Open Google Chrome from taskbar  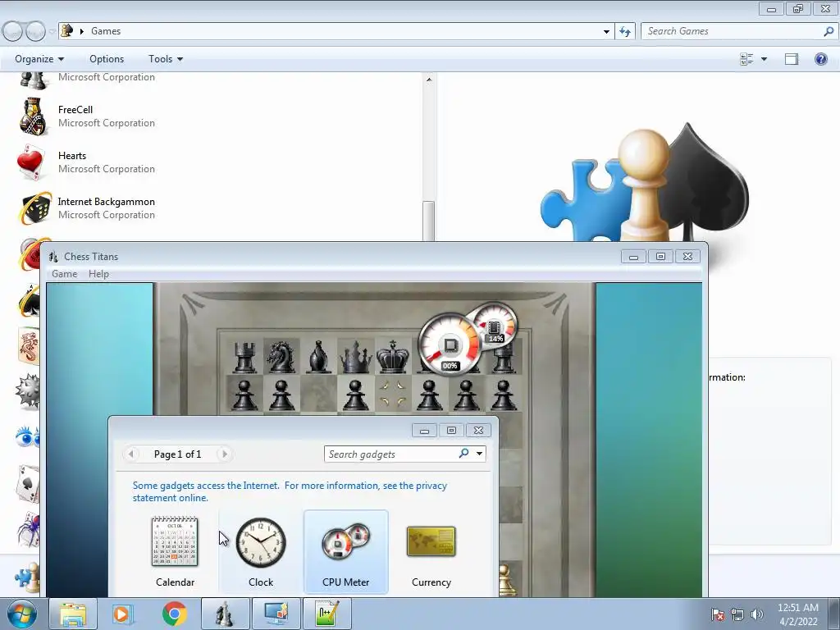174,614
